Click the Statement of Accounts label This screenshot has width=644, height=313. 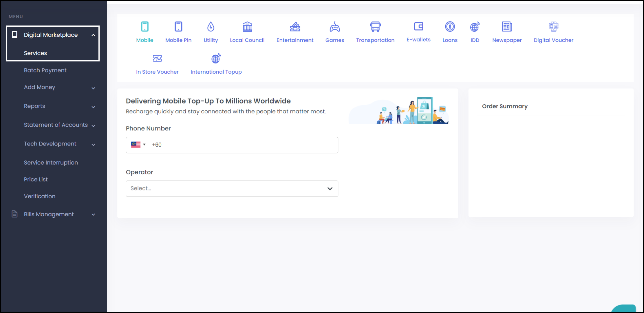pyautogui.click(x=56, y=125)
